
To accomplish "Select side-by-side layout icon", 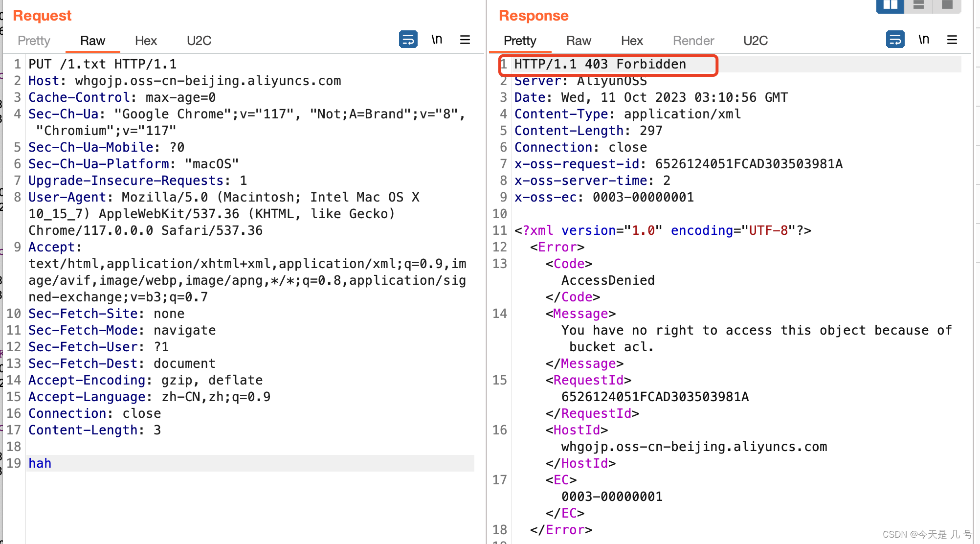I will click(891, 5).
